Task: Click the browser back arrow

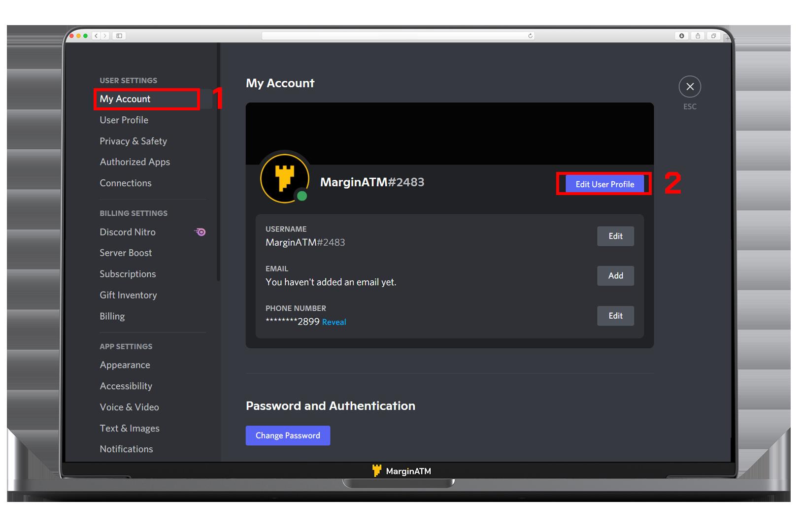Action: tap(96, 36)
